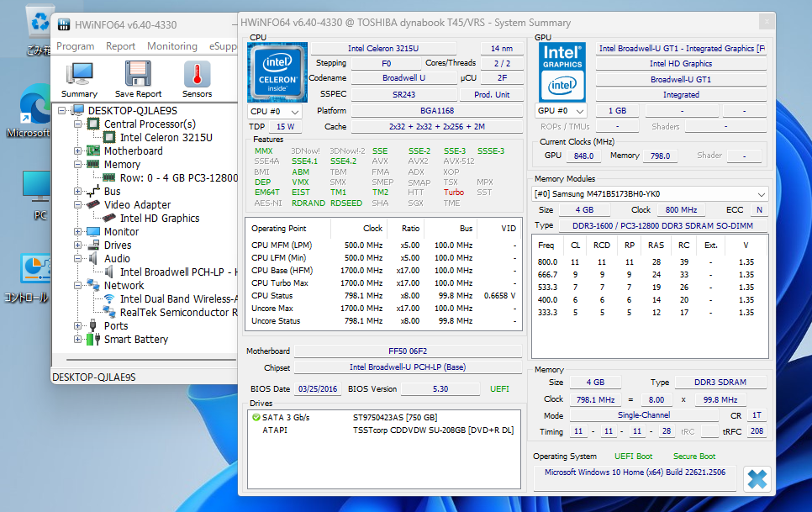The width and height of the screenshot is (812, 512).
Task: Expand the Smart Battery tree node
Action: pos(77,340)
